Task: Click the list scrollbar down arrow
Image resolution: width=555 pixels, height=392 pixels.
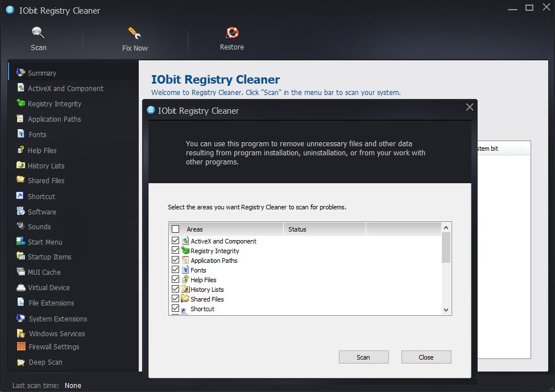Action: [446, 310]
